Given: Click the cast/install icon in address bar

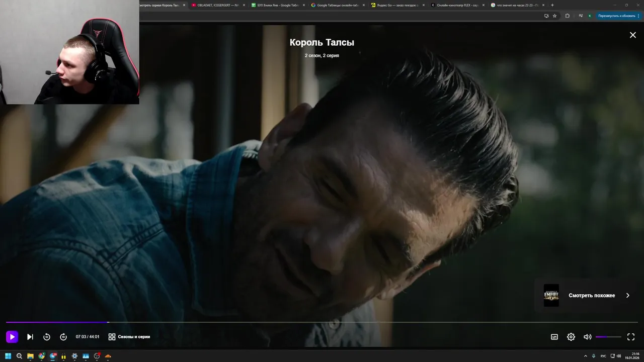Looking at the screenshot, I should [x=546, y=16].
